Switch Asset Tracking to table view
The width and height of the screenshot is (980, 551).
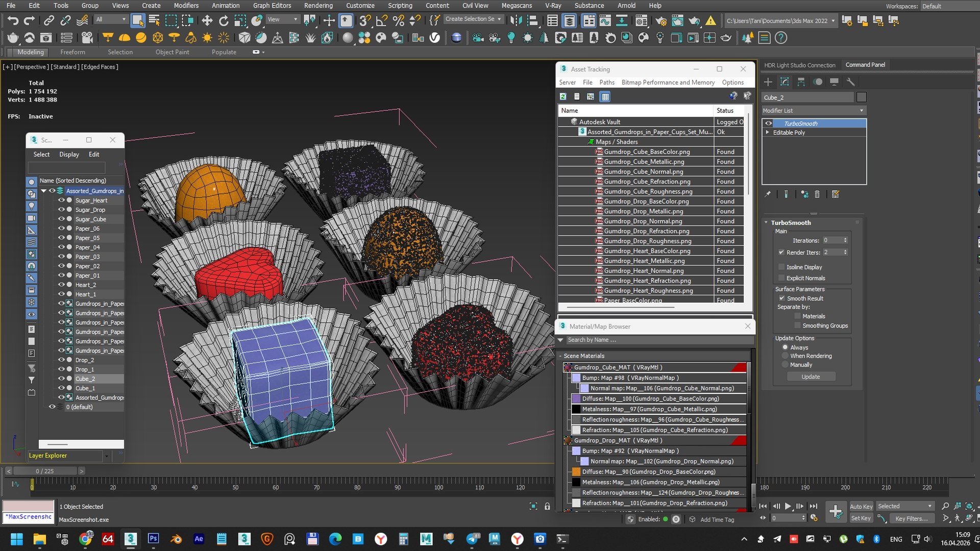[x=605, y=96]
